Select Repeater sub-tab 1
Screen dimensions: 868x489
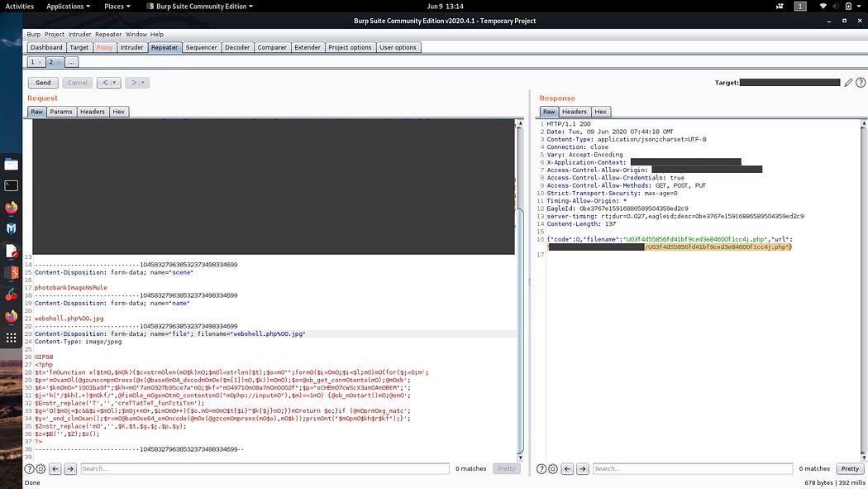point(32,62)
